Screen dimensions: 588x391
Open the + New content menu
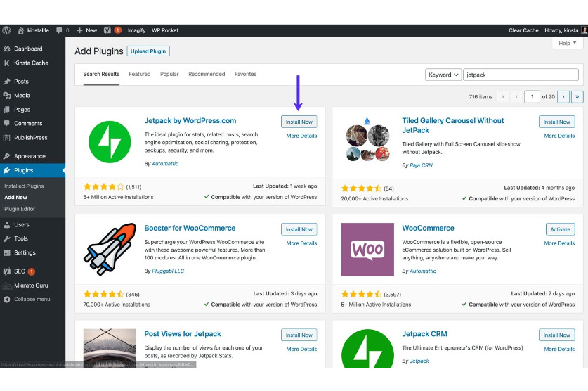tap(86, 30)
